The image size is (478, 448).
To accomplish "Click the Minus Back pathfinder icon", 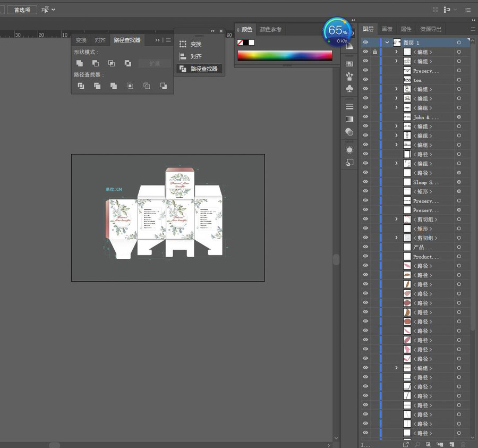I will pos(164,86).
